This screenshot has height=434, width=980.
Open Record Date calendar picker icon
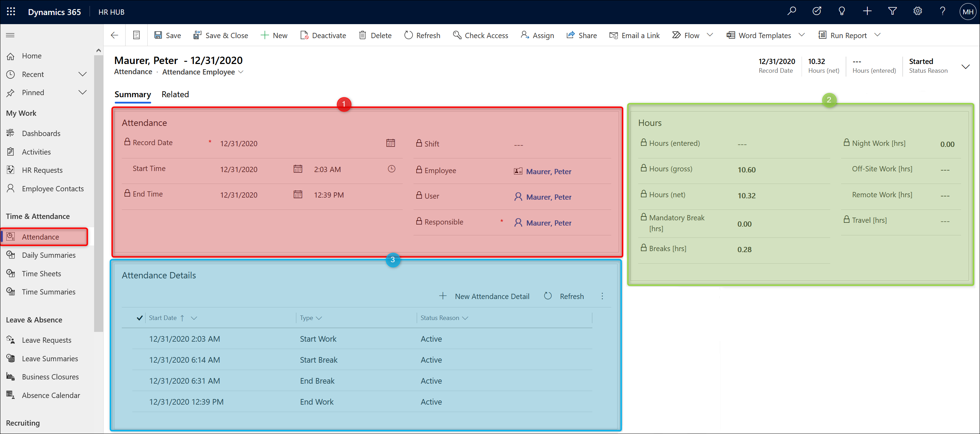390,143
